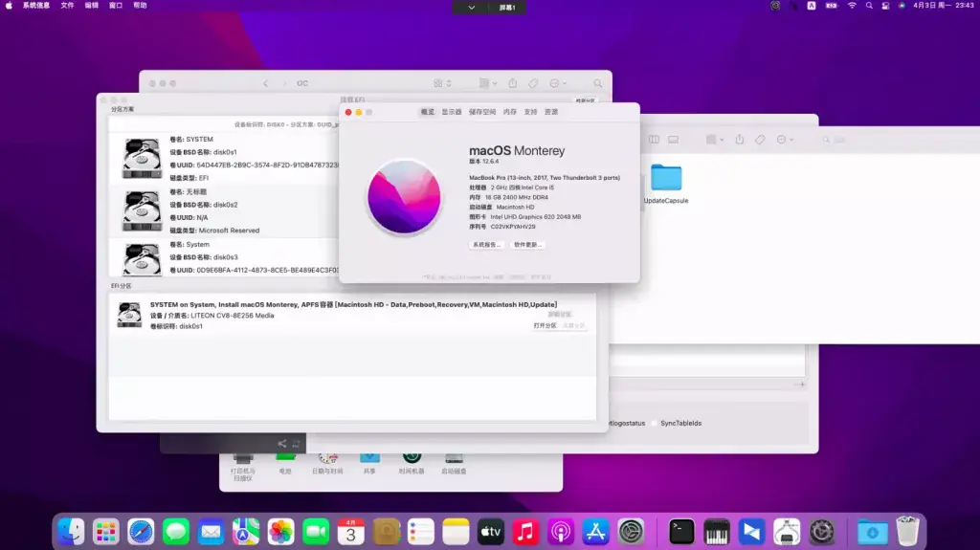Click the plus button below the list
This screenshot has width=980, height=550.
coord(802,385)
